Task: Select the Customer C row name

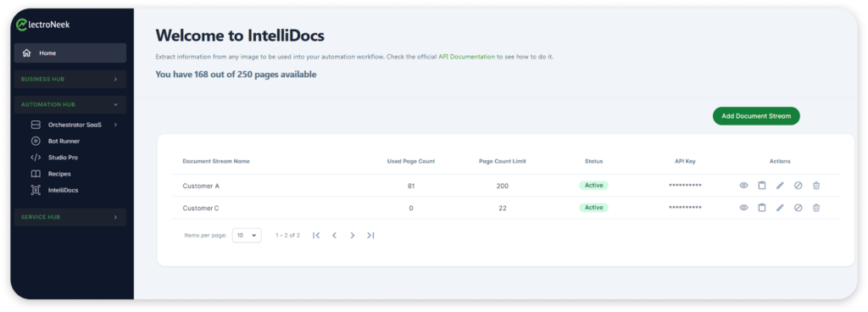Action: 201,208
